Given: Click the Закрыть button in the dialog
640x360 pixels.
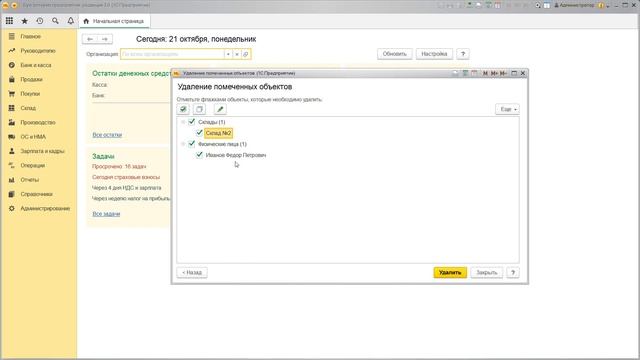Looking at the screenshot, I should (487, 272).
